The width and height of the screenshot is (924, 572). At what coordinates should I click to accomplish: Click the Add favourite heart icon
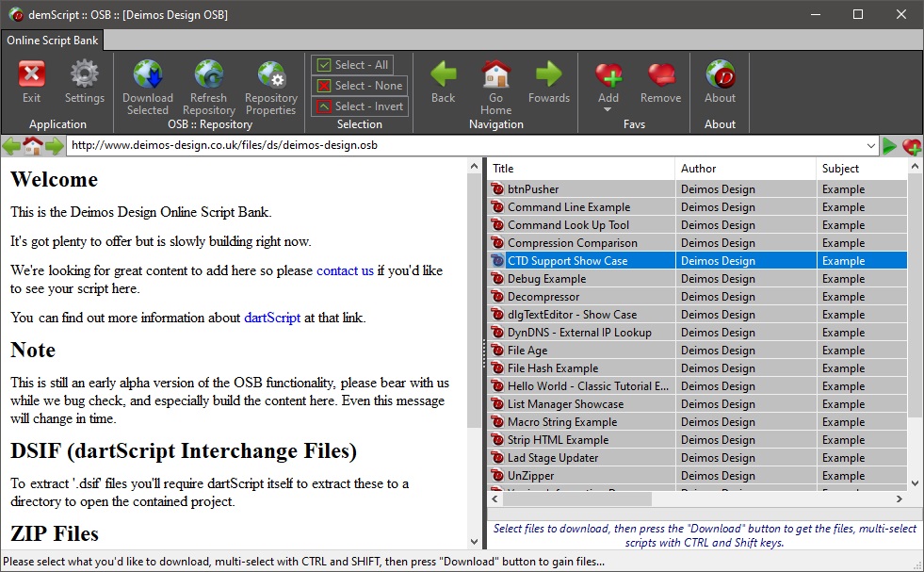click(x=608, y=74)
